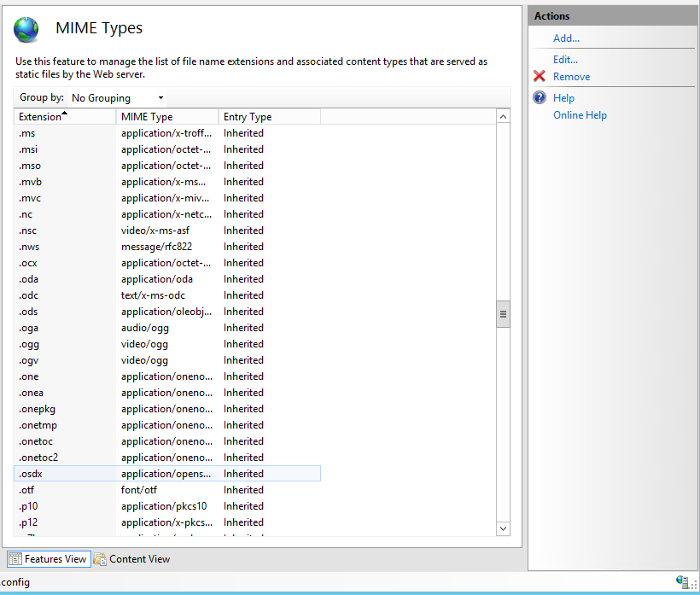The width and height of the screenshot is (700, 595).
Task: Click the MIME Types globe icon
Action: click(26, 30)
